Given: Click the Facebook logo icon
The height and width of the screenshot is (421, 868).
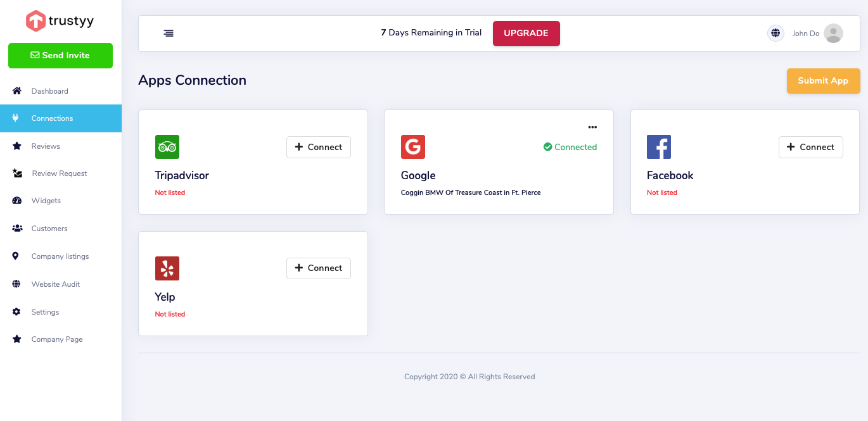Looking at the screenshot, I should 659,147.
